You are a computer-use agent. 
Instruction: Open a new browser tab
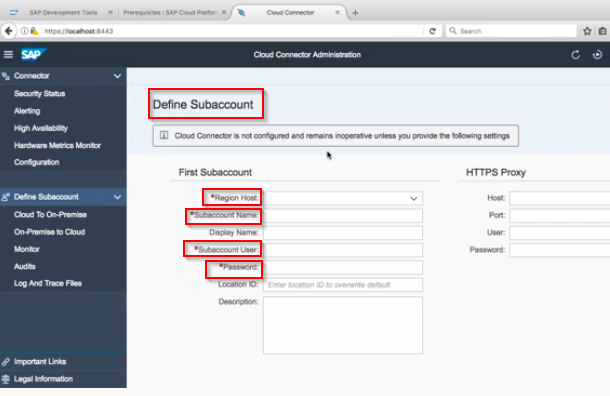[x=355, y=13]
